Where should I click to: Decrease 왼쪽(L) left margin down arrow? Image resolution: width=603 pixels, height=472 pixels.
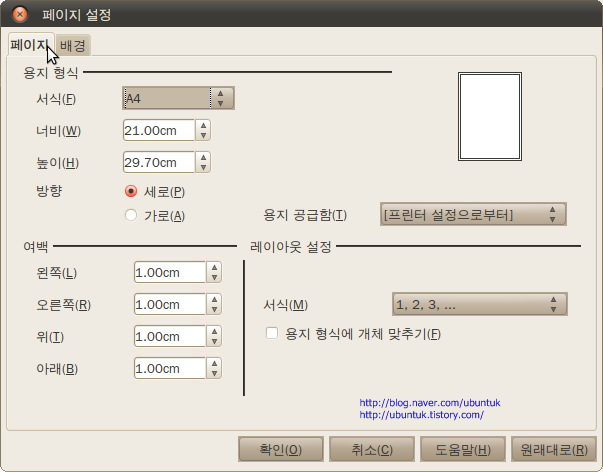(214, 278)
